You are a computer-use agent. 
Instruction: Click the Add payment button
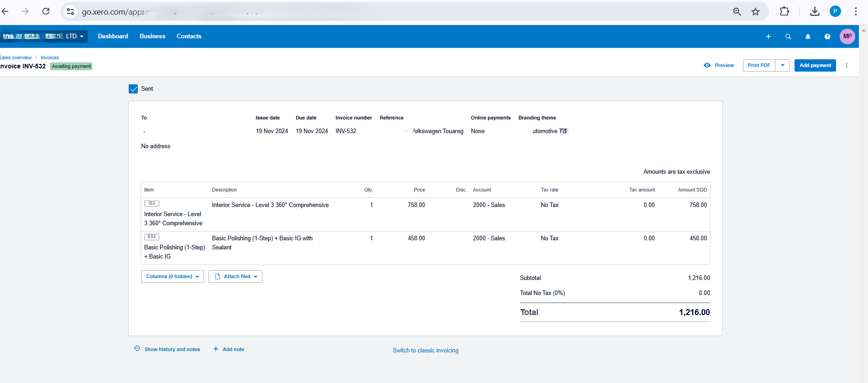(x=815, y=66)
